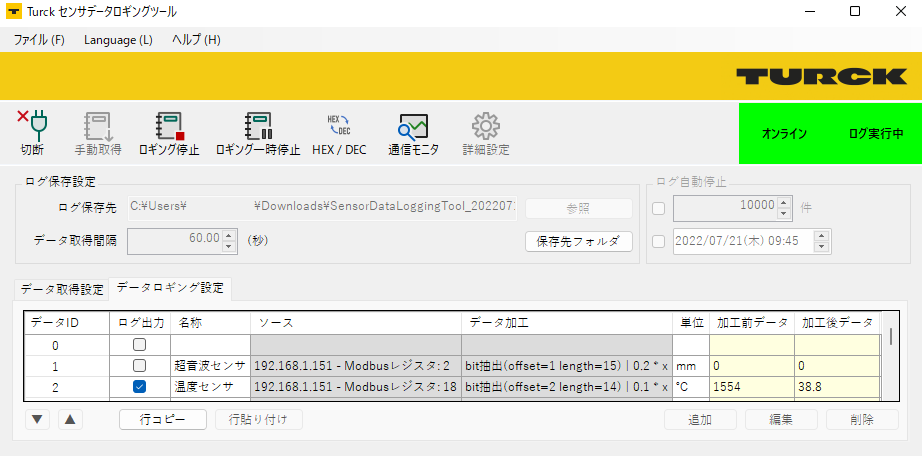The height and width of the screenshot is (456, 922).
Task: Check log output box for data ID 0
Action: 139,345
